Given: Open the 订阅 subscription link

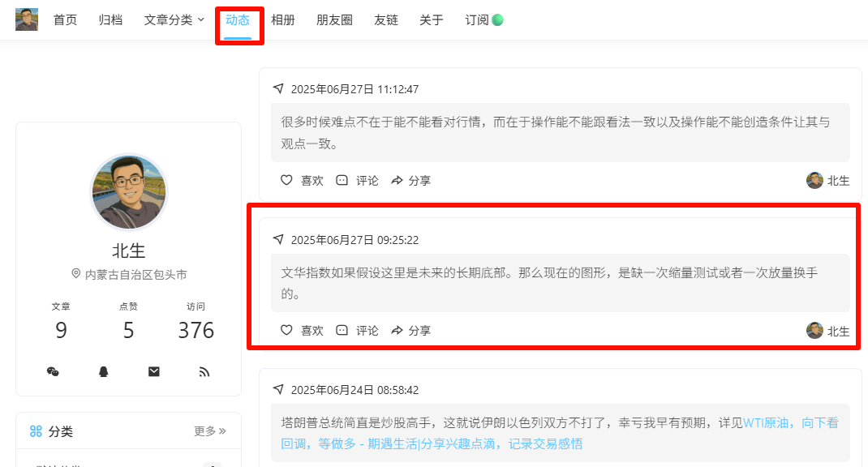Looking at the screenshot, I should 483,20.
